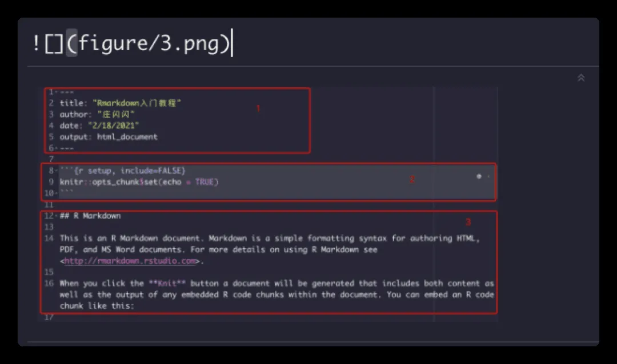
Task: Click the "chunk like this:" text line
Action: pos(97,306)
